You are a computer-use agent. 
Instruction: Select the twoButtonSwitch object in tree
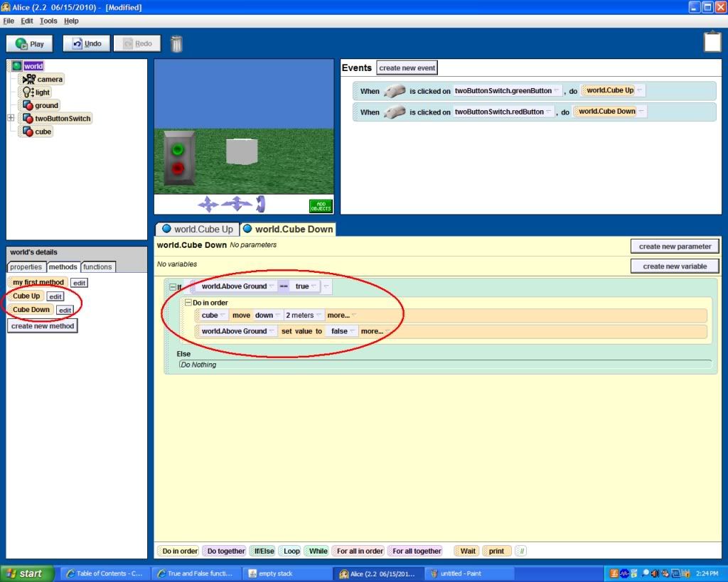tap(57, 119)
